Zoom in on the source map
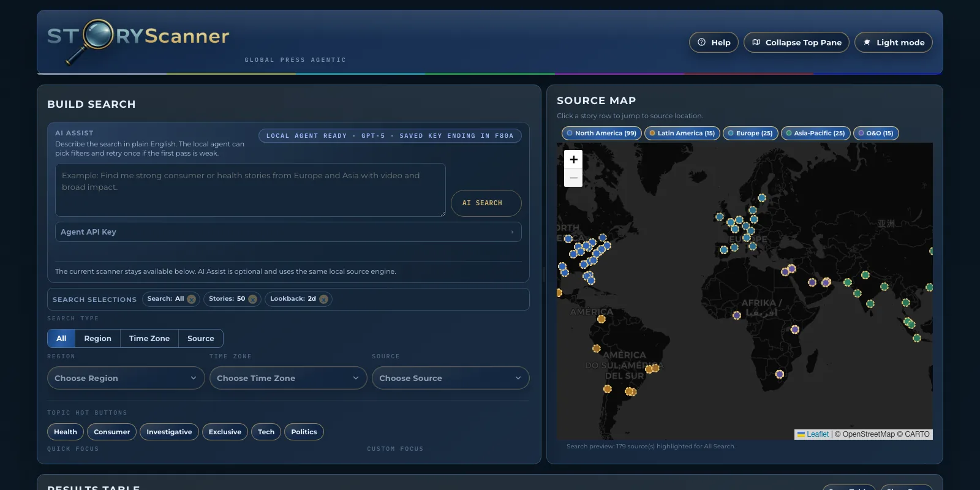Viewport: 980px width, 490px height. tap(573, 159)
